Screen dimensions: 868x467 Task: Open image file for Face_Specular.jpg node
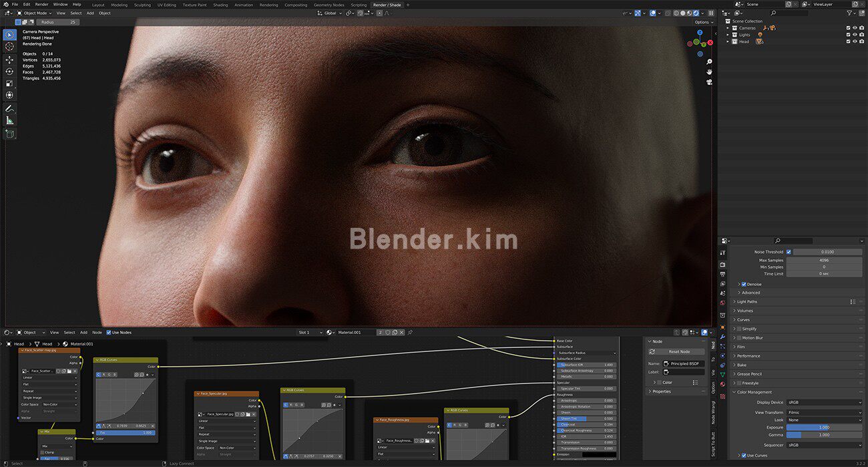(248, 414)
